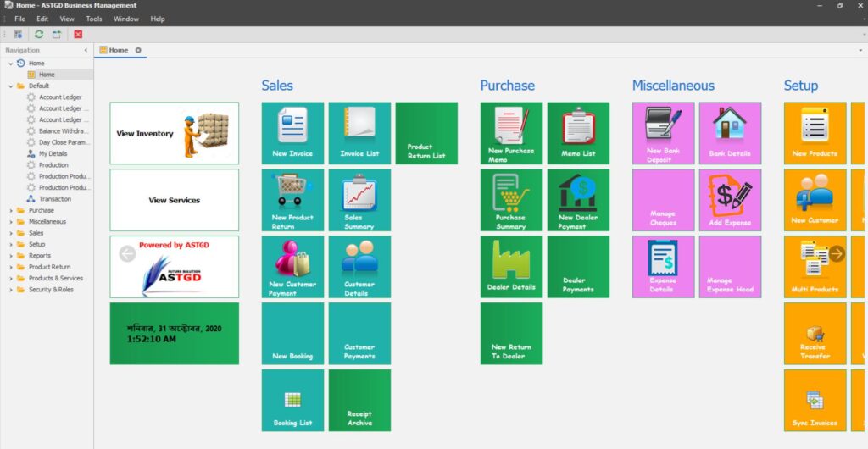Expand the Purchase folder in navigation
The width and height of the screenshot is (868, 449).
(x=10, y=210)
